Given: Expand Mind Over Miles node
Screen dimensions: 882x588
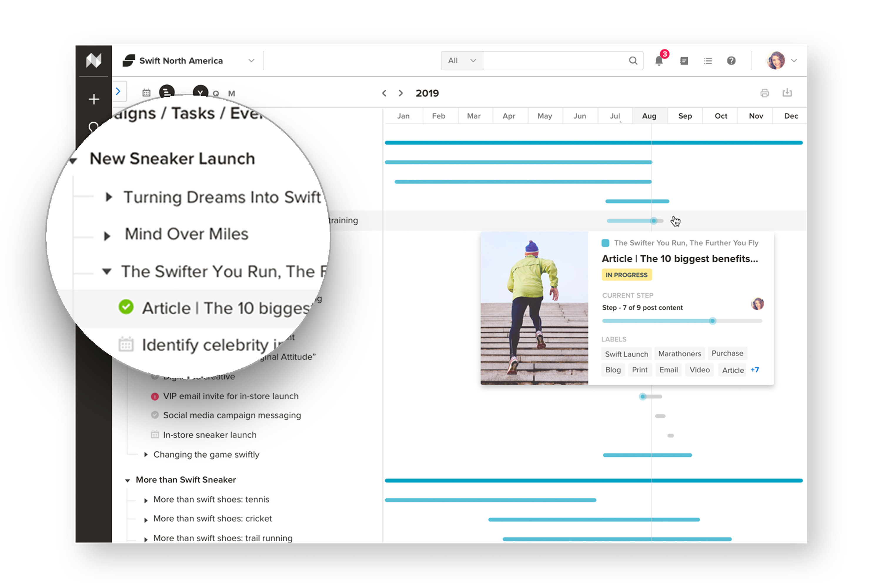Looking at the screenshot, I should pyautogui.click(x=107, y=236).
